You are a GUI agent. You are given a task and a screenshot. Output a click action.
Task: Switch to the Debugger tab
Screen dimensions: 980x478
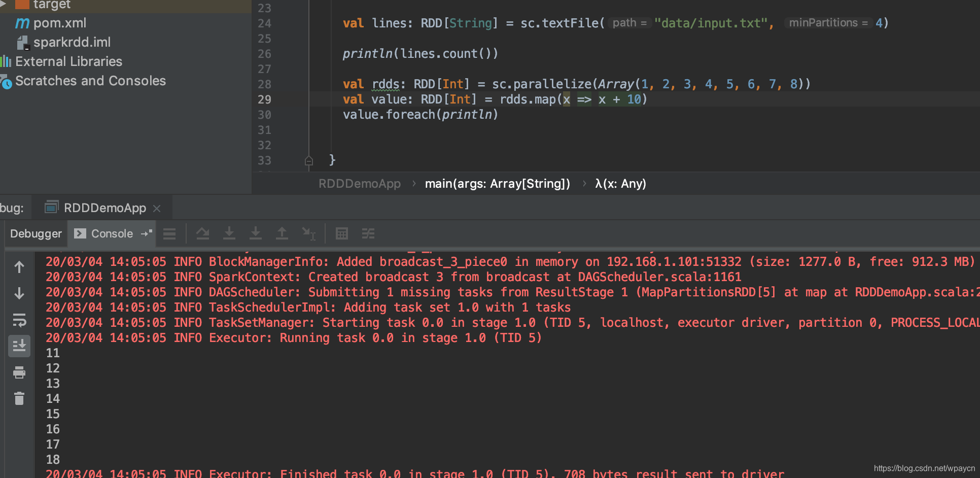[x=36, y=233]
